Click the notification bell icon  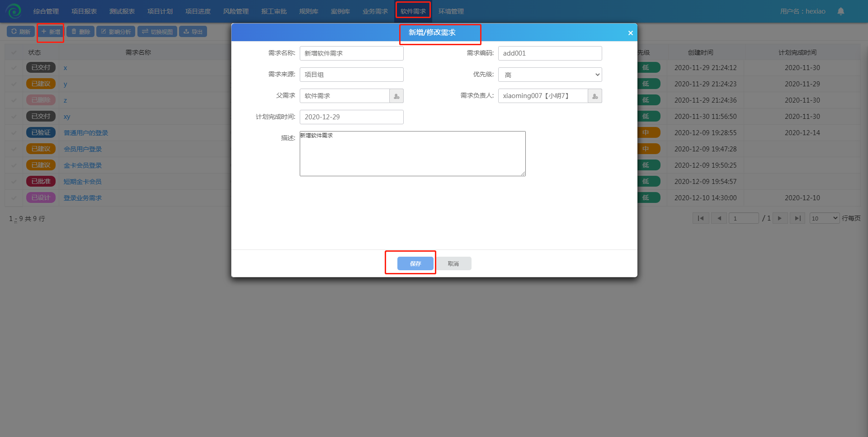click(x=840, y=11)
